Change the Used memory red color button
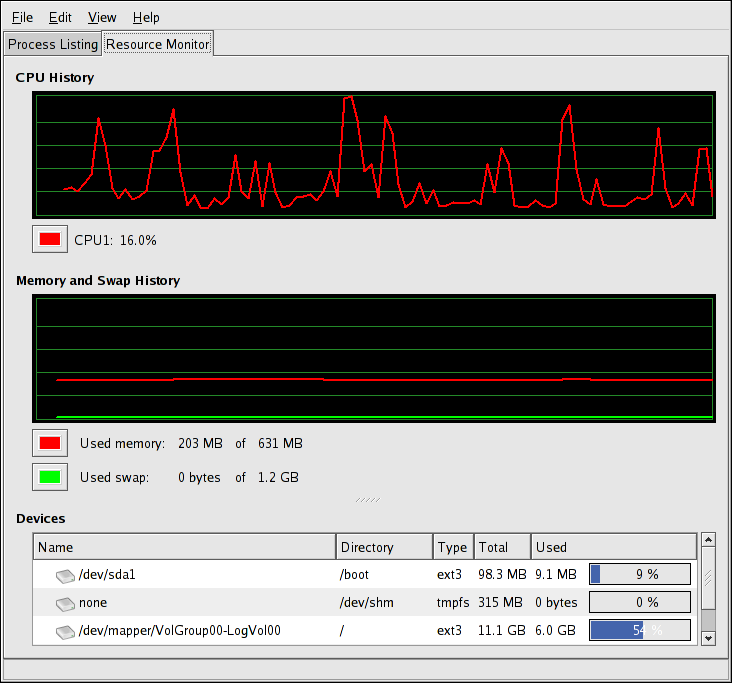 49,443
